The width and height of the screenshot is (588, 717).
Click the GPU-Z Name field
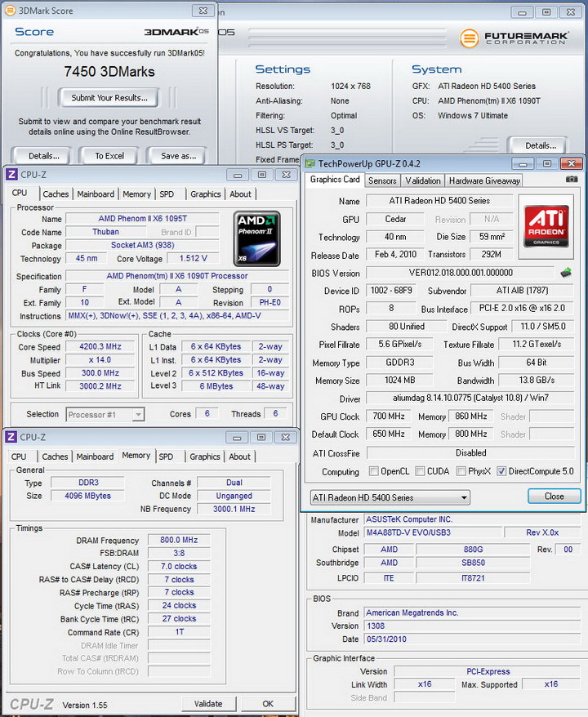pyautogui.click(x=439, y=201)
